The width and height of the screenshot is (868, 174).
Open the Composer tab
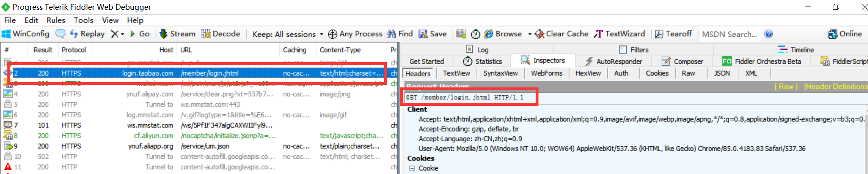pyautogui.click(x=682, y=61)
